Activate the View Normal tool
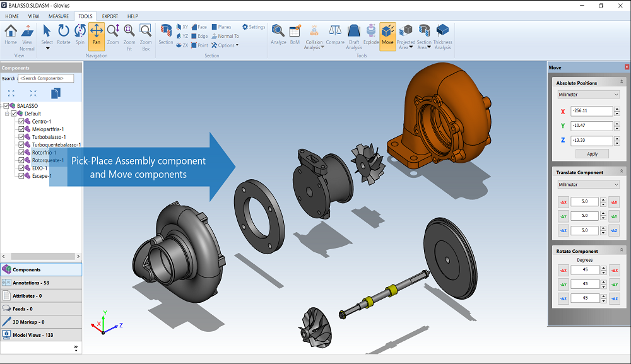 click(x=27, y=31)
